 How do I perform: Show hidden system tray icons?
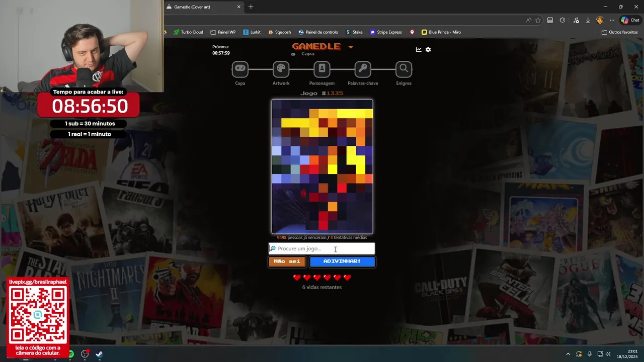click(x=568, y=354)
